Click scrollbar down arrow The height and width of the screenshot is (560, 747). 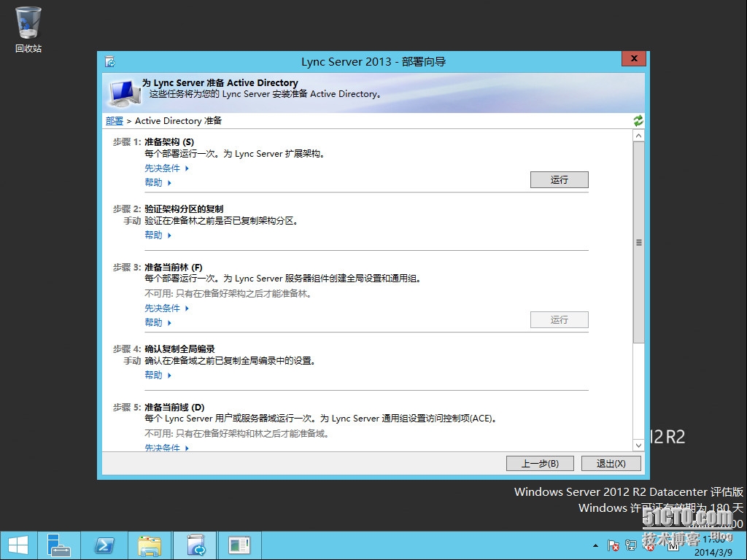tap(638, 446)
